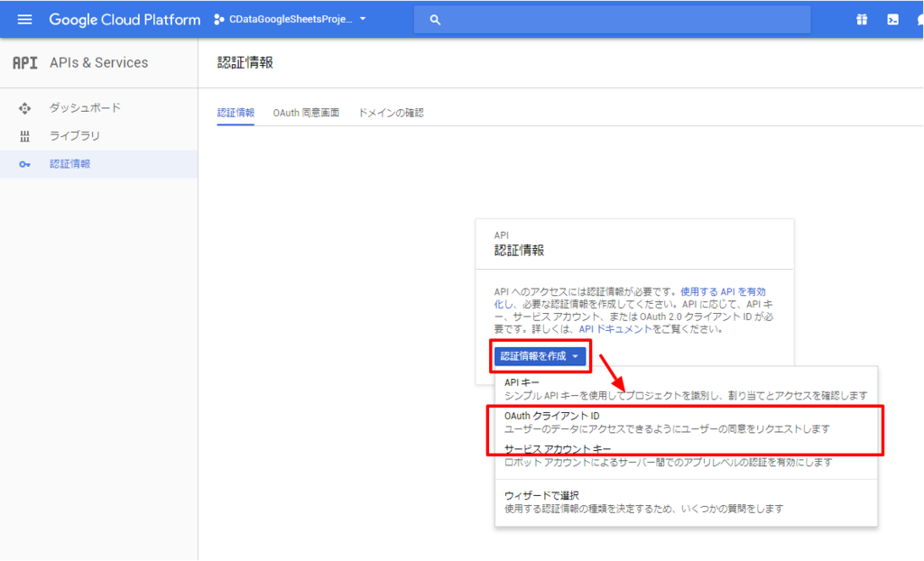Focus the top search input field
The width and height of the screenshot is (924, 561).
(x=613, y=20)
